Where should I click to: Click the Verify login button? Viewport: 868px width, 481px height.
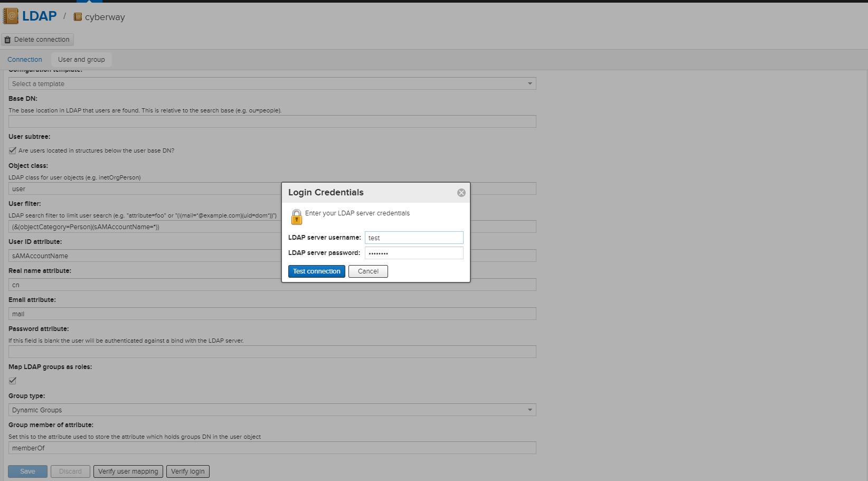(188, 471)
